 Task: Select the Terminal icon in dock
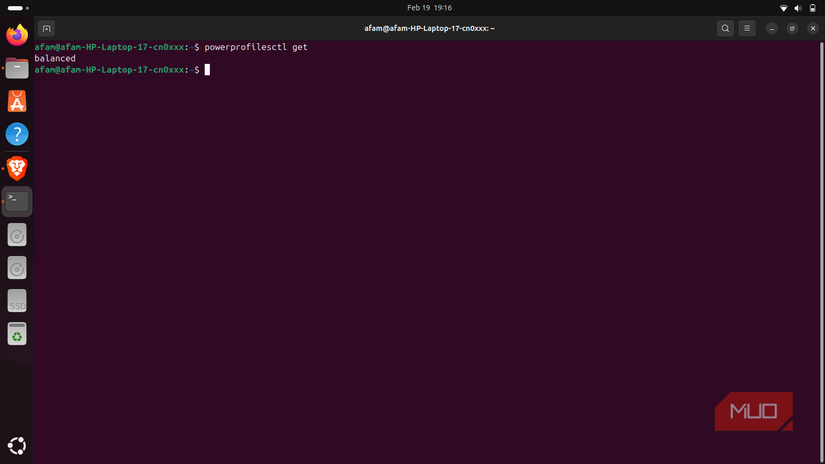coord(17,201)
